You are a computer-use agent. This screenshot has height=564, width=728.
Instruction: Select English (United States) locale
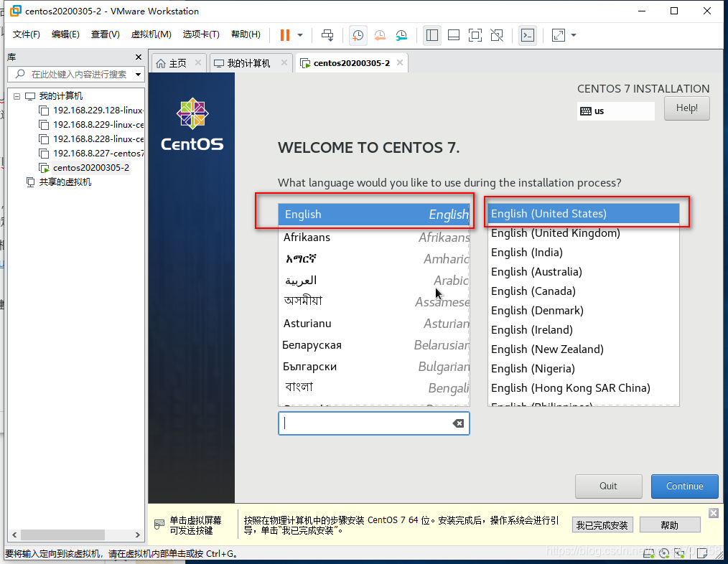[x=584, y=214]
